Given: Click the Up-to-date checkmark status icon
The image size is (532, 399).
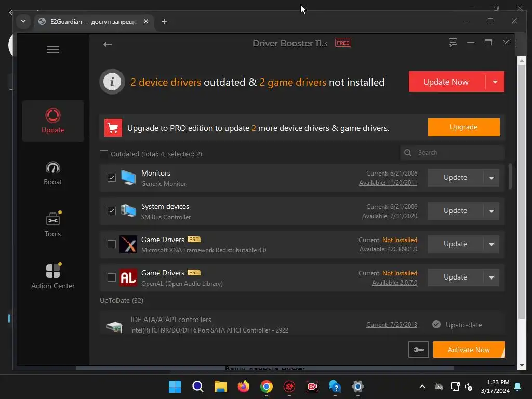Looking at the screenshot, I should click(x=436, y=324).
